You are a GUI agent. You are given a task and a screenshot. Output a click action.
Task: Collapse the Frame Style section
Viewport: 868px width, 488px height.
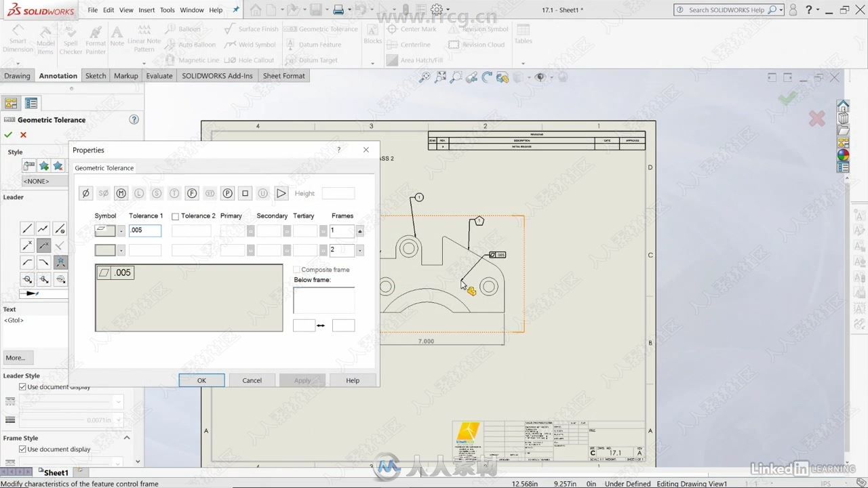127,438
